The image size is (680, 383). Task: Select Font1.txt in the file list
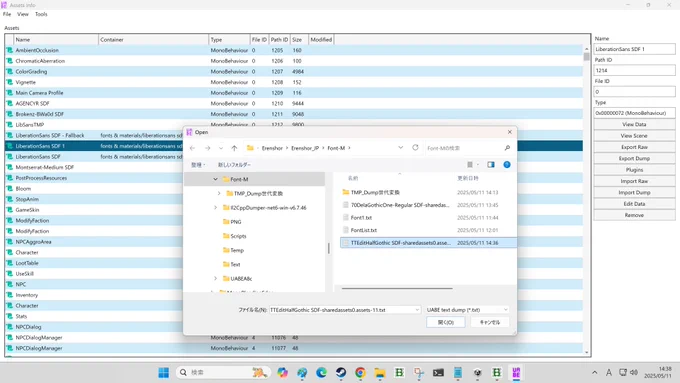coord(361,218)
